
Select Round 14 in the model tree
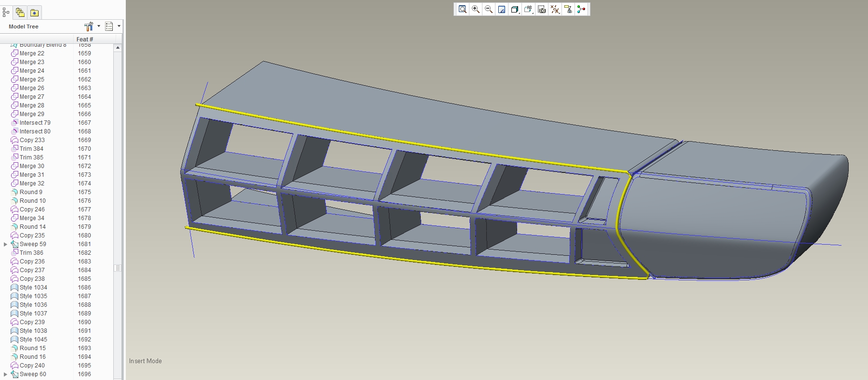point(33,227)
